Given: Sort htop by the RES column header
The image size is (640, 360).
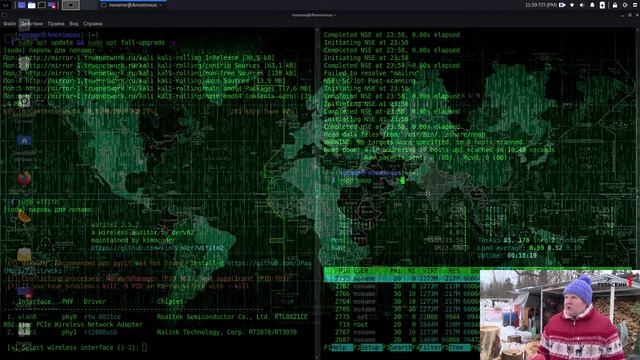Looking at the screenshot, I should click(x=454, y=271).
